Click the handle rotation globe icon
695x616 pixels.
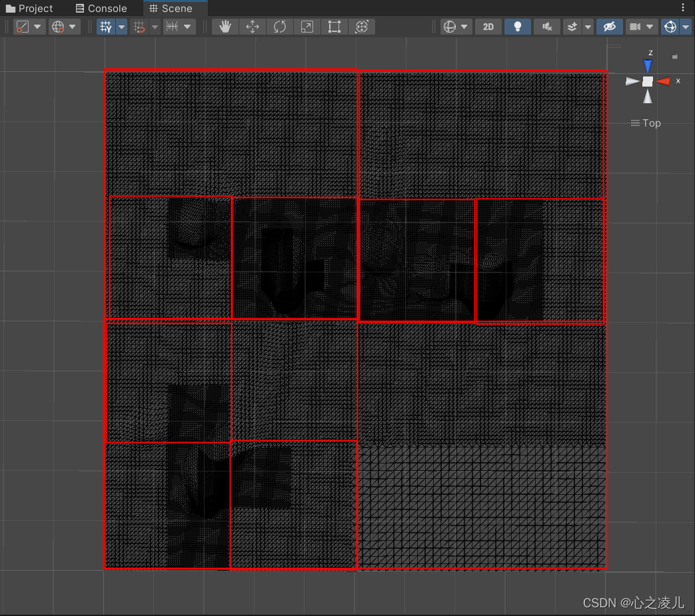coord(58,27)
